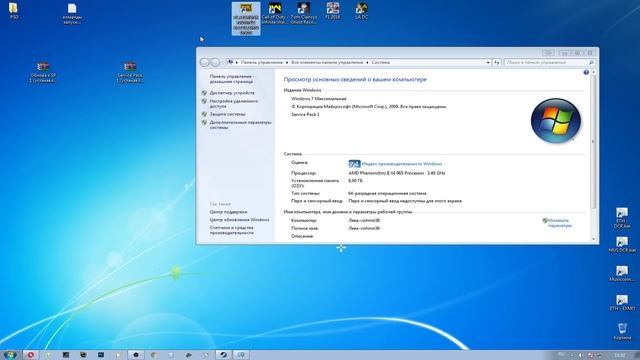Click the refresh button beside address bar
Viewport: 640px width, 360px height.
coord(497,62)
